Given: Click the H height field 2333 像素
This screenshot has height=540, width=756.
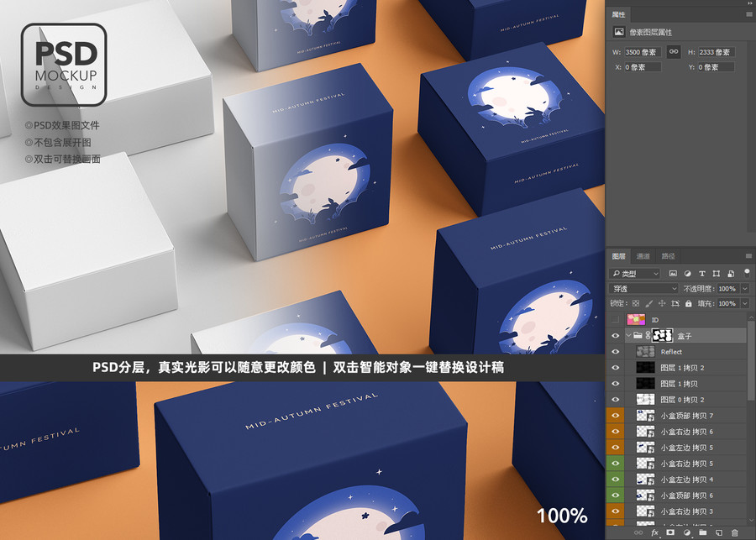Looking at the screenshot, I should (x=716, y=52).
